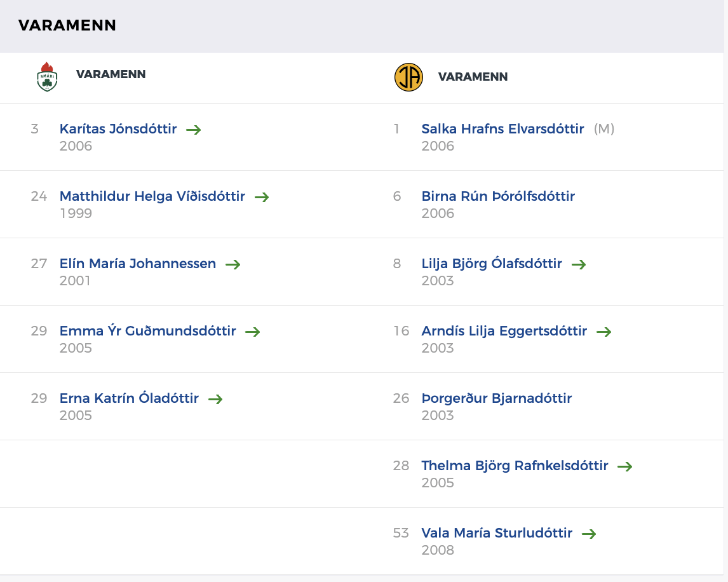This screenshot has height=582, width=728.
Task: Click substitution arrow beside Arndís Lilja Eggertsdóttir
Action: [603, 332]
